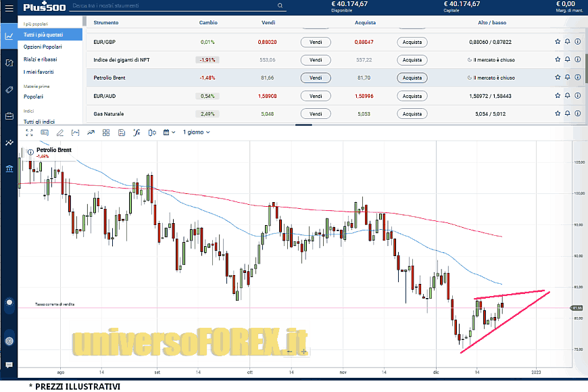Click Vendi button for EUR/AUD
This screenshot has height=392, width=588.
(x=315, y=96)
